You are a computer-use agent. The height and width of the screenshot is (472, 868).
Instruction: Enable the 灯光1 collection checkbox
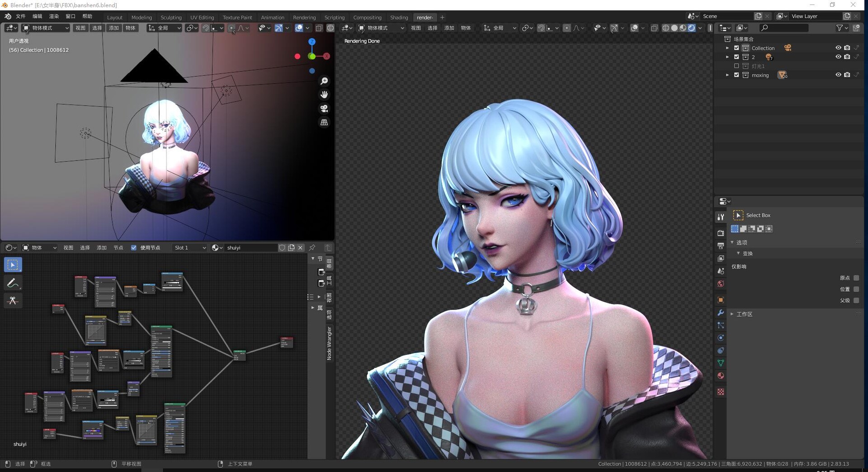click(736, 66)
